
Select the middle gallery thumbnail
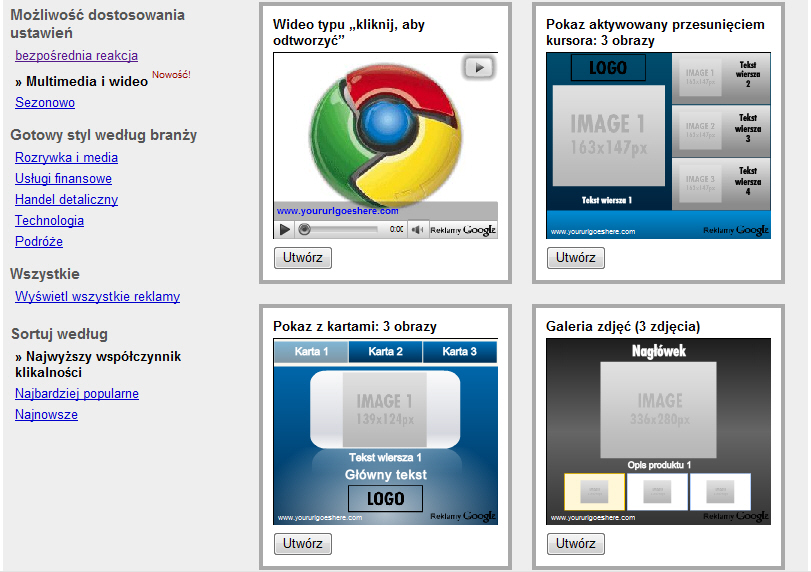pos(657,491)
